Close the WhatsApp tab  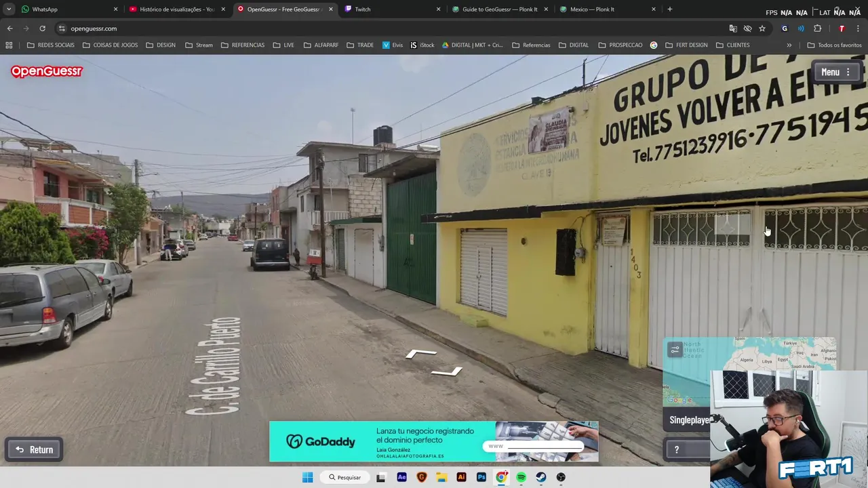(115, 9)
